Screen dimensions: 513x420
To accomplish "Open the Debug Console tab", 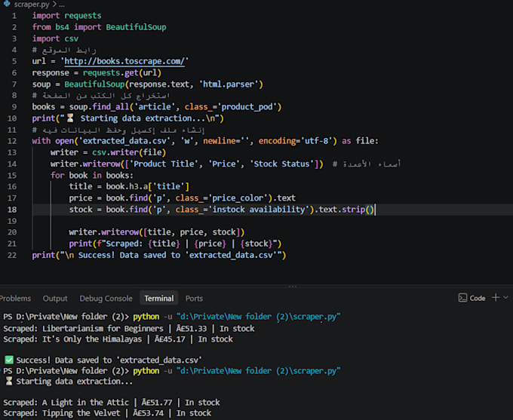I will click(106, 299).
